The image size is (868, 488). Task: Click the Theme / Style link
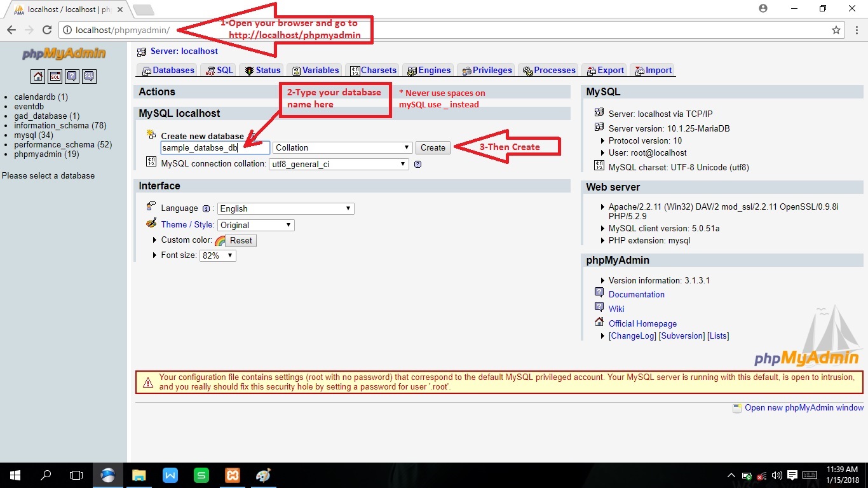point(187,225)
